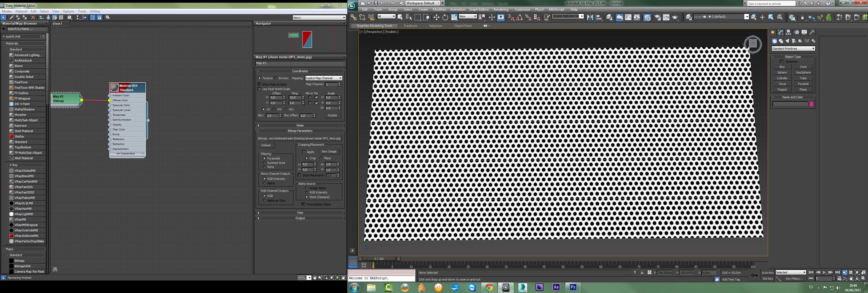
Task: Enable the AutoGrid checkbox
Action: 782,61
